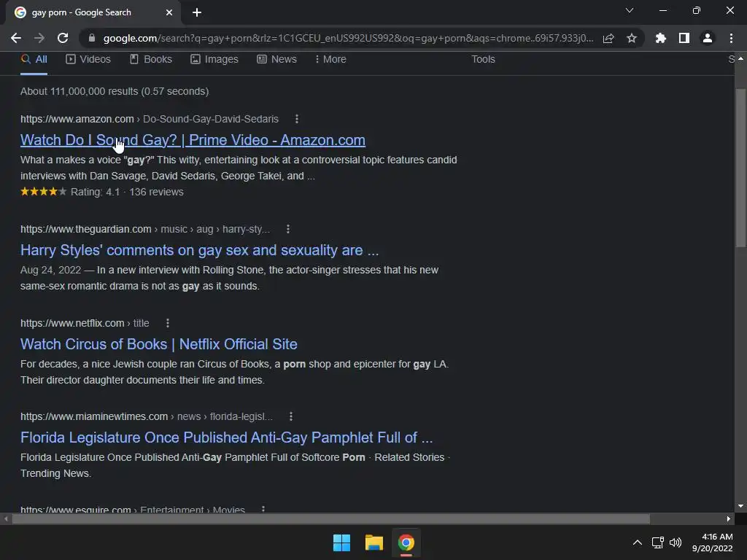This screenshot has width=747, height=560.
Task: Open the Chrome side panel
Action: [684, 38]
